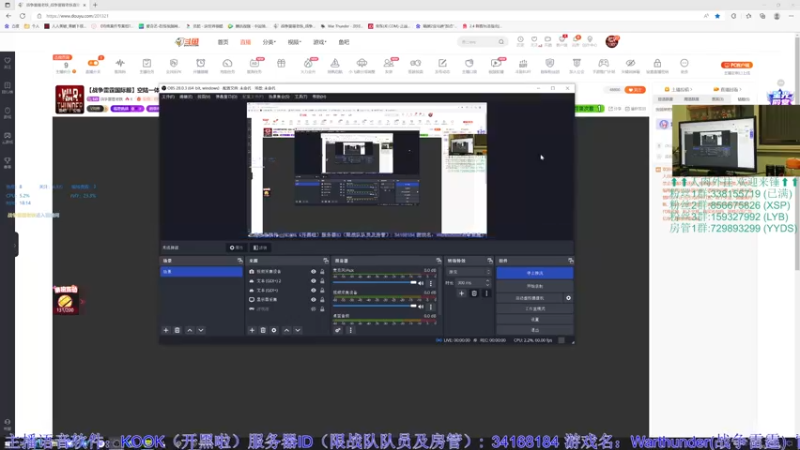Move selected source up with the arrow

[x=286, y=330]
